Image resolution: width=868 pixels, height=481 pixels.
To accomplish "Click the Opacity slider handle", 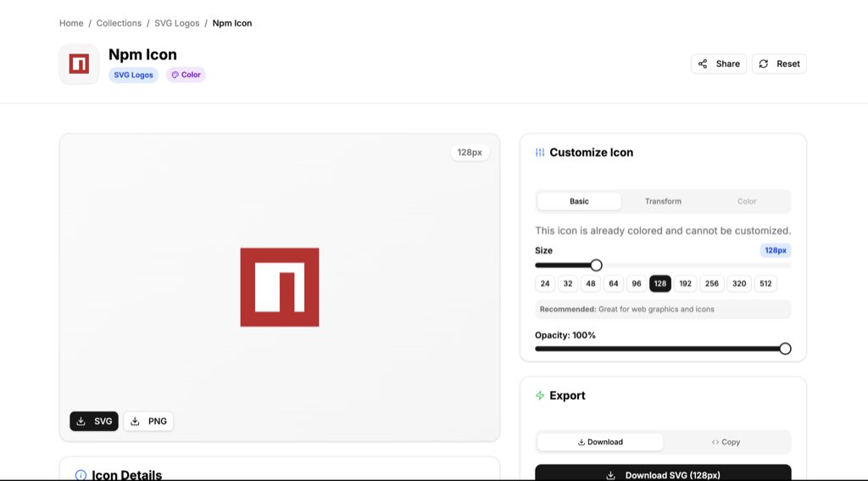I will coord(785,349).
